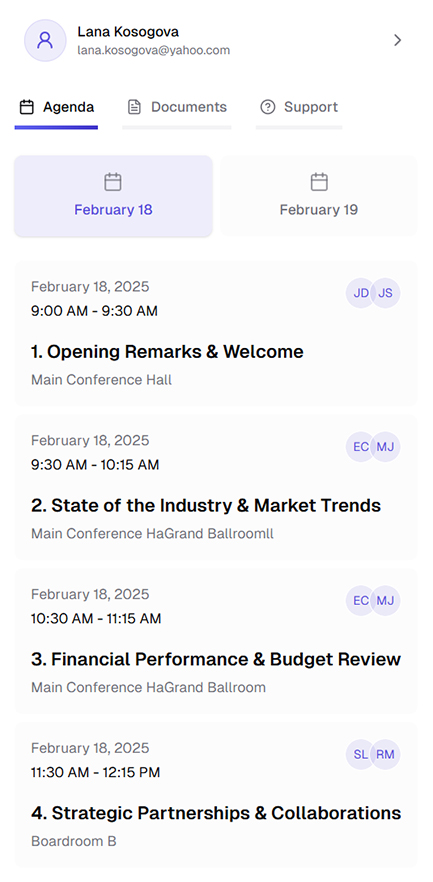Click the RM speaker avatar

coord(386,754)
